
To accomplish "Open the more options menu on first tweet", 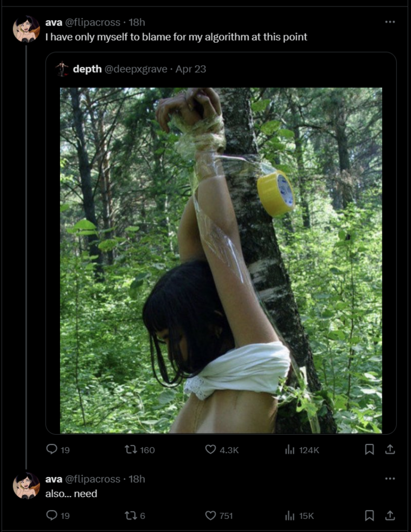I will pos(390,22).
